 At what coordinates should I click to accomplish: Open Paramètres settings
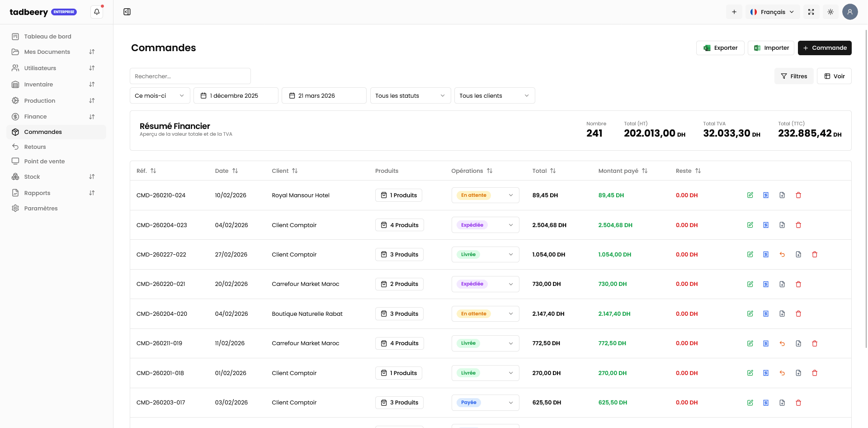coord(57,208)
